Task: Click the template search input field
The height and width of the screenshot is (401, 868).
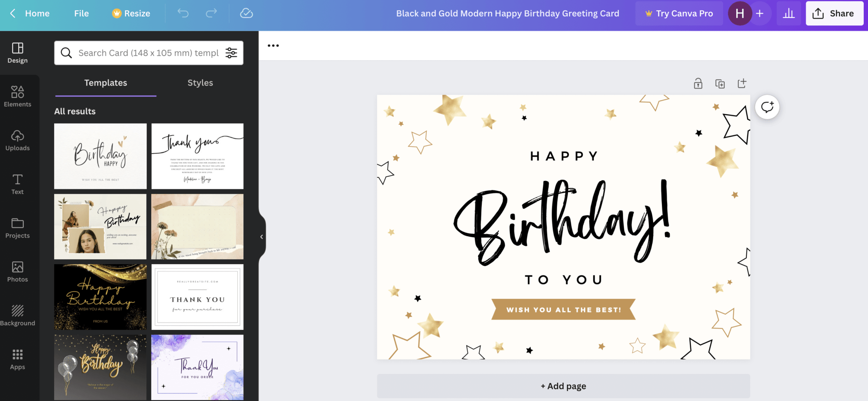Action: click(149, 53)
